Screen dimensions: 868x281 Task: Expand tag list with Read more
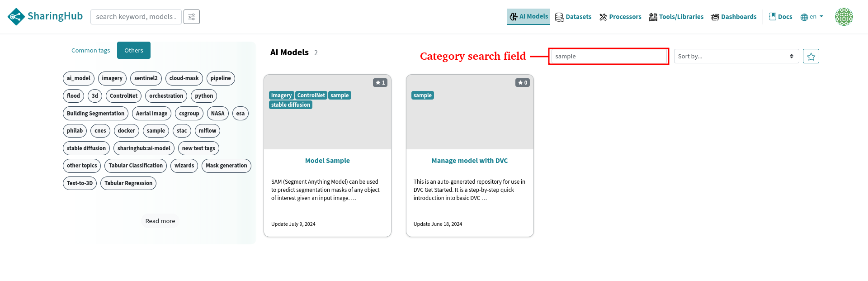[x=160, y=221]
